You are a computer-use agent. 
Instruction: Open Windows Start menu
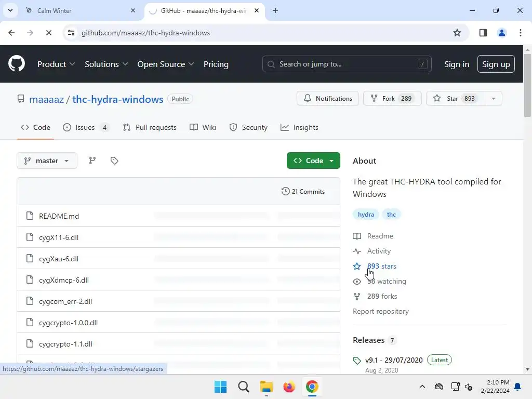(220, 387)
